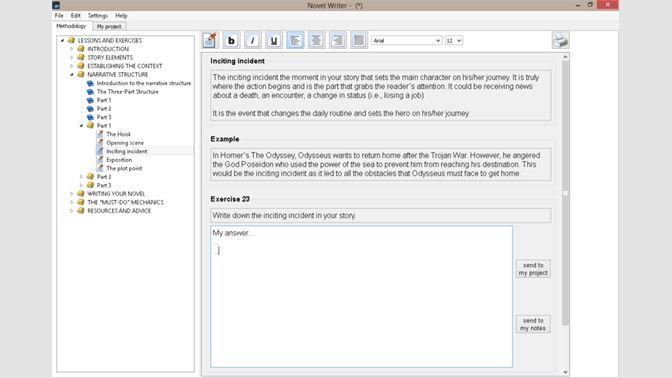Open the Edit menu
Image resolution: width=672 pixels, height=378 pixels.
point(76,15)
